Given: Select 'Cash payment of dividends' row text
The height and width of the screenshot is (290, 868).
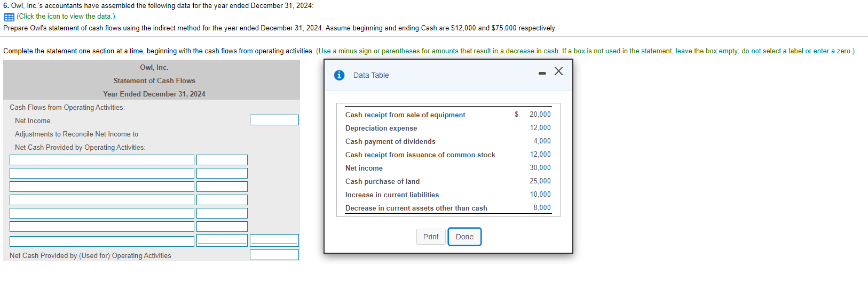Looking at the screenshot, I should click(390, 141).
